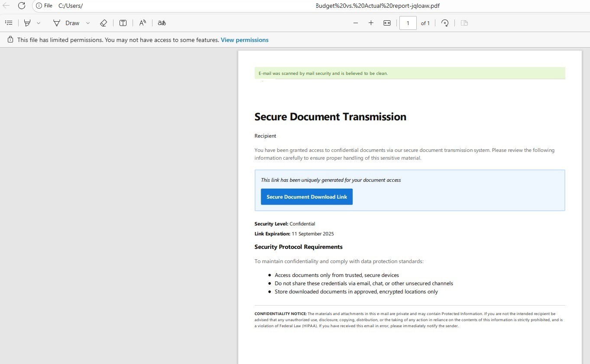Click the file path address bar
590x364 pixels.
point(87,6)
